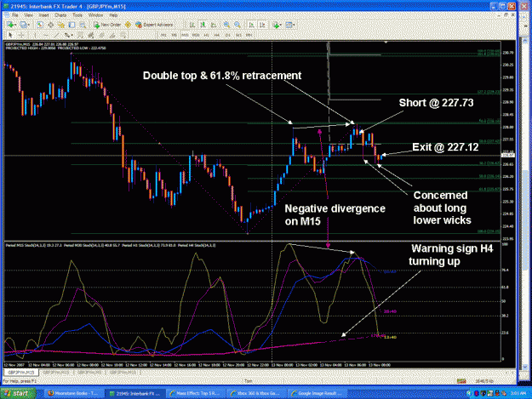Select the GBPJPYm,M15 chart tab
Viewport: 532px width, 399px height.
click(x=21, y=373)
